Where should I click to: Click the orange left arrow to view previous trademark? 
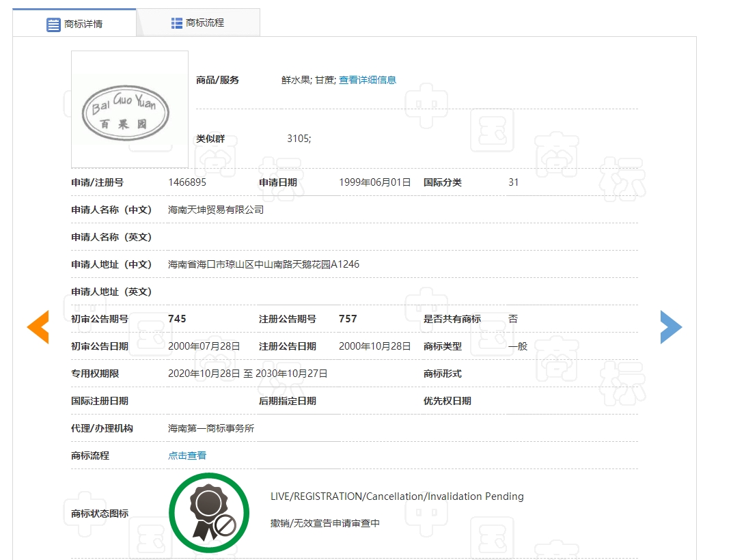click(x=38, y=327)
